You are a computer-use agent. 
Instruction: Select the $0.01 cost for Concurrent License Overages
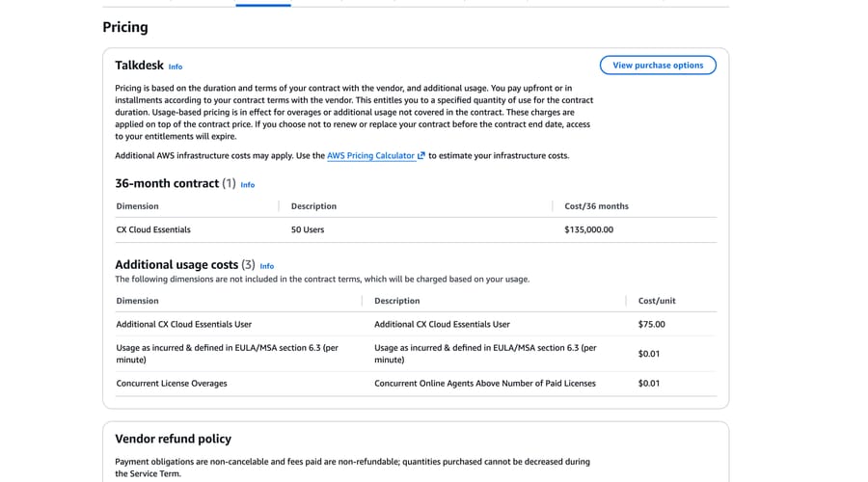[x=649, y=384]
